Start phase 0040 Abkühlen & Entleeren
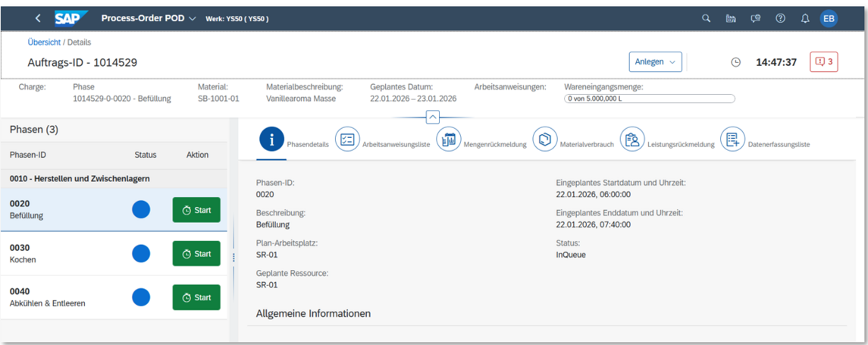This screenshot has height=345, width=868. 196,297
